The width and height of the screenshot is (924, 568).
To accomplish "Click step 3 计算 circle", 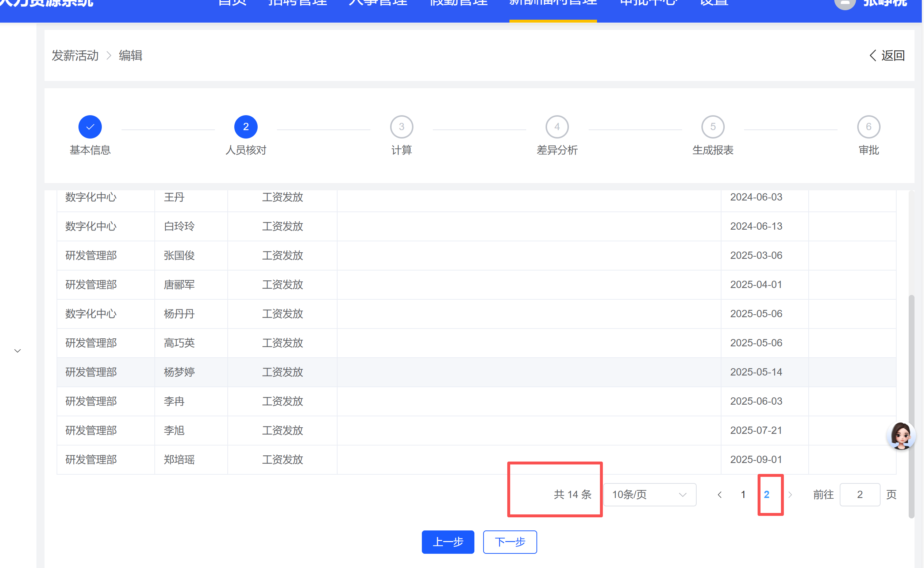I will click(401, 127).
